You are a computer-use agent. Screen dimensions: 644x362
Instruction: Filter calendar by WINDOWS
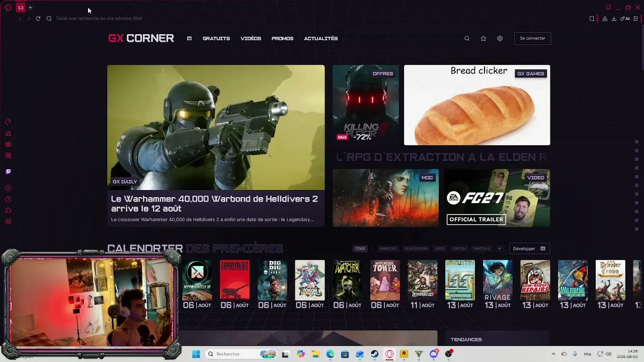click(388, 248)
